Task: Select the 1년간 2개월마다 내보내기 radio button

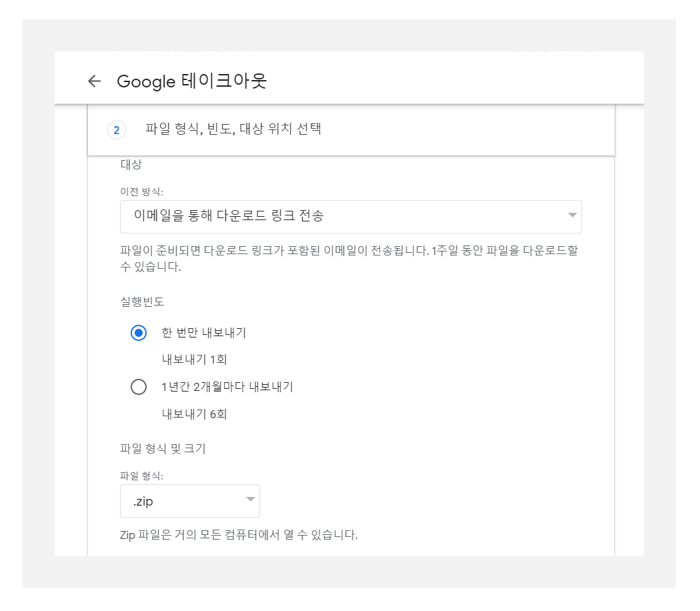Action: (139, 387)
